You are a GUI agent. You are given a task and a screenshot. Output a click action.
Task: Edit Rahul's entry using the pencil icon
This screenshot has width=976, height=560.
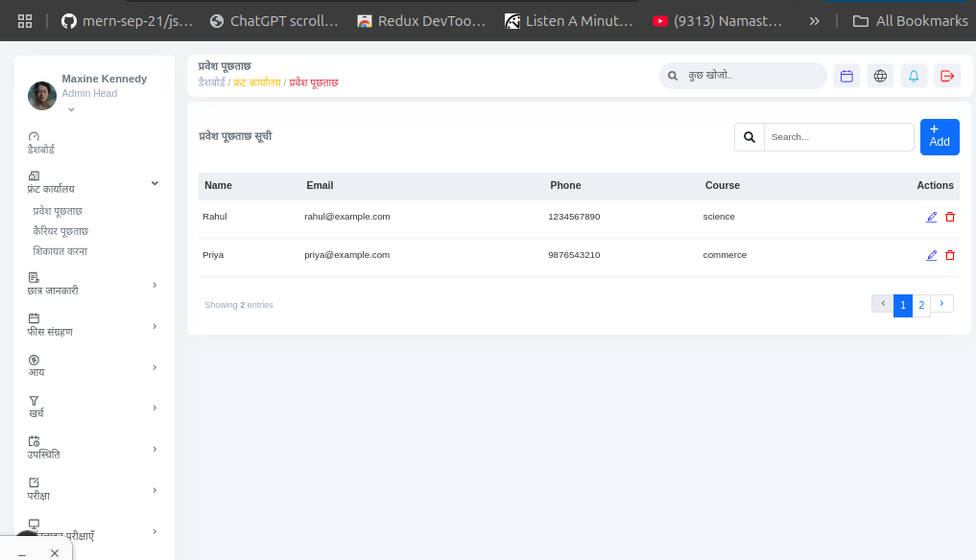point(931,217)
